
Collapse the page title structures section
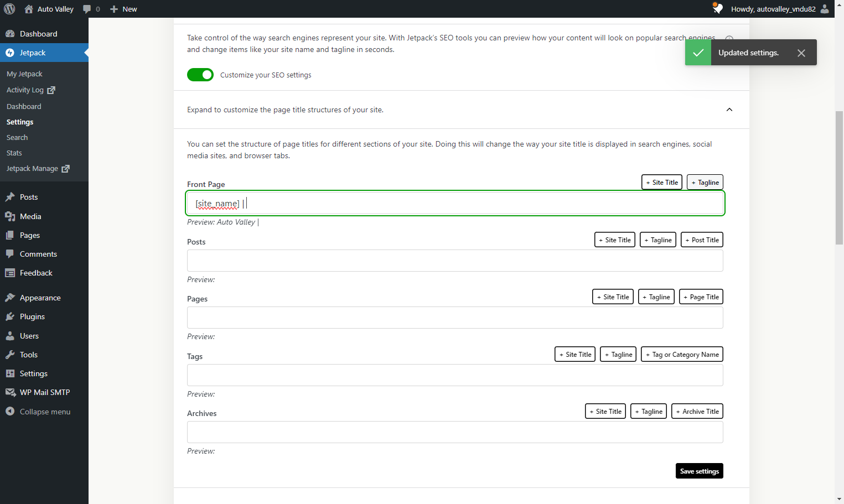[729, 110]
